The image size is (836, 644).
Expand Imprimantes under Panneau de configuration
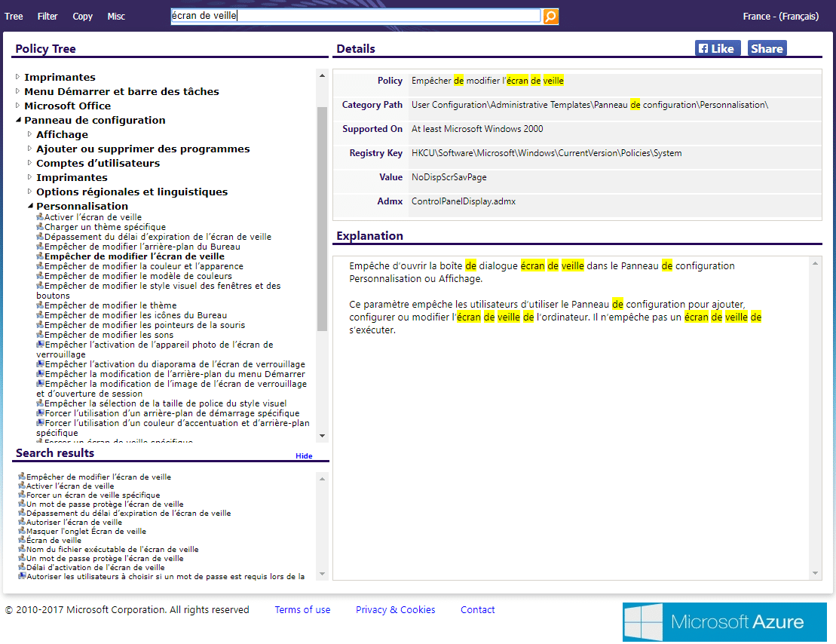tap(30, 177)
